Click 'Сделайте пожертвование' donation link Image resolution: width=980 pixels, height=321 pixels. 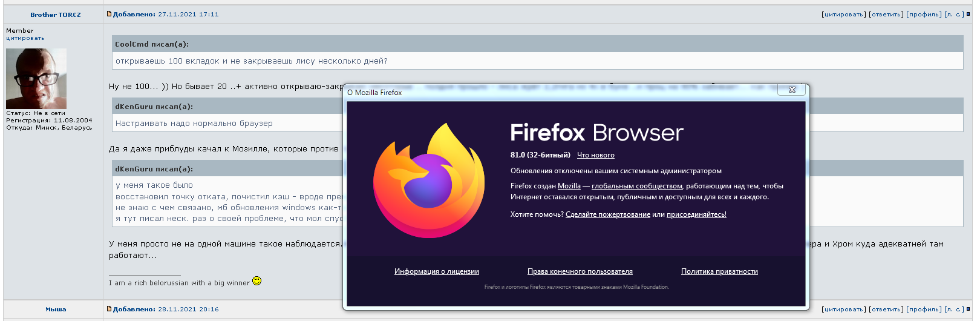(608, 214)
